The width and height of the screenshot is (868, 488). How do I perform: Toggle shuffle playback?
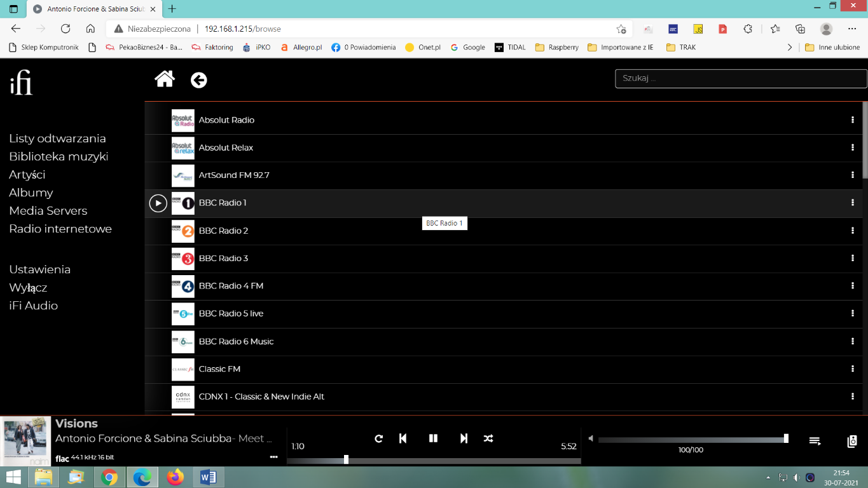488,438
